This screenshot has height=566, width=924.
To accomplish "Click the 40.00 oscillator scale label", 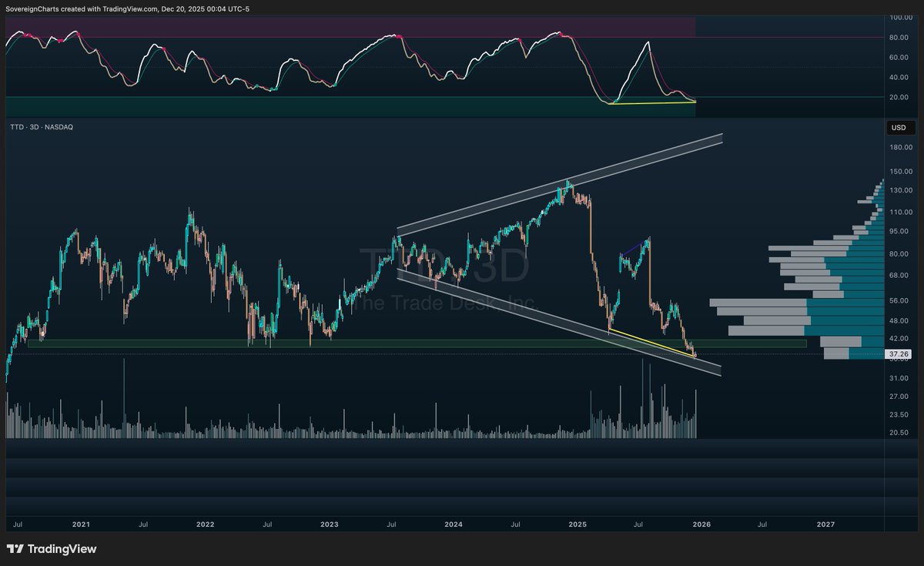I will tap(899, 78).
